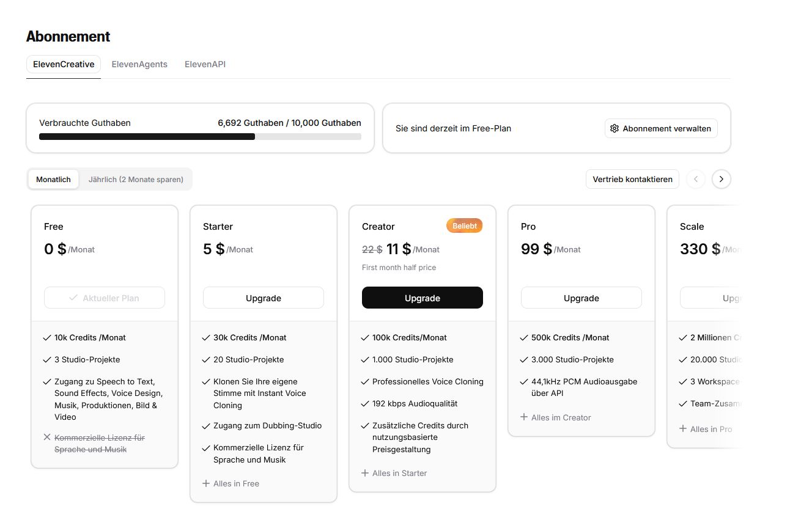Click the Beliebt badge on Creator plan

click(x=465, y=226)
